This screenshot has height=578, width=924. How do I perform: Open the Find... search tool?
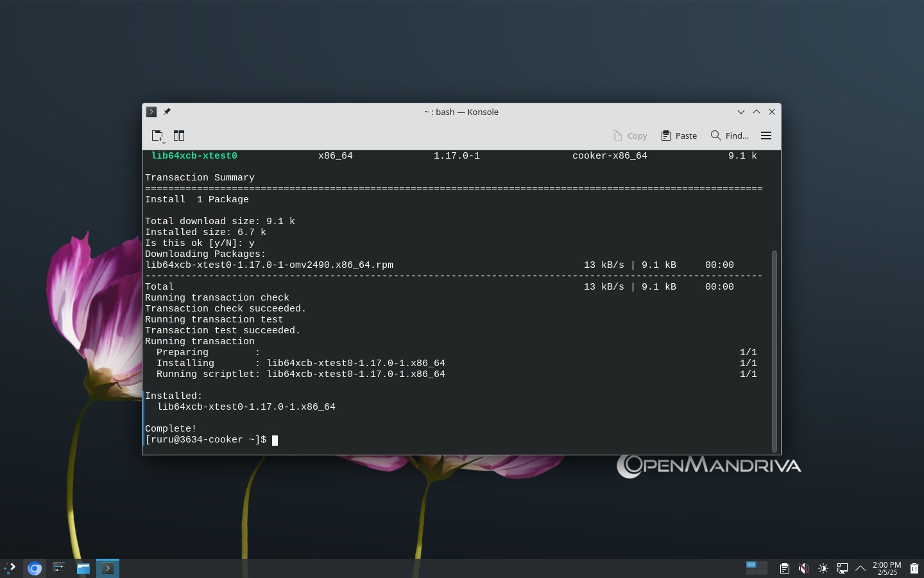730,136
